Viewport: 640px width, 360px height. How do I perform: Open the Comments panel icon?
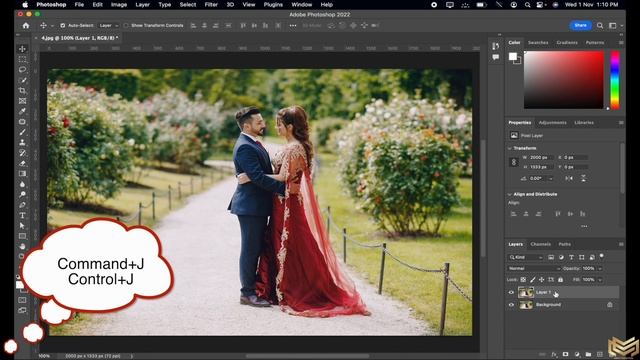(496, 57)
